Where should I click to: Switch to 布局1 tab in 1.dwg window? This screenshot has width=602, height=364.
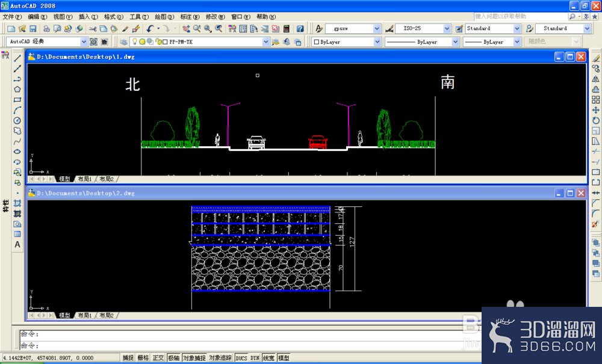coord(84,179)
